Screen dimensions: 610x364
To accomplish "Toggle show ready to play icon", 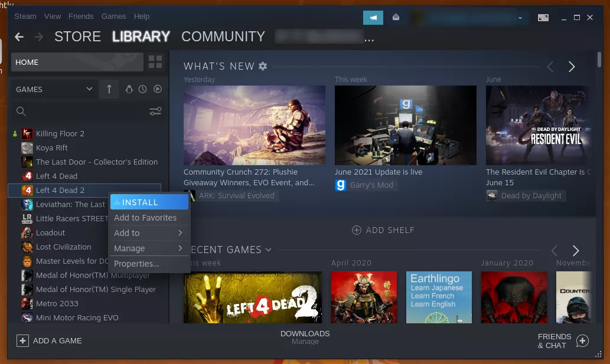I will [x=158, y=89].
